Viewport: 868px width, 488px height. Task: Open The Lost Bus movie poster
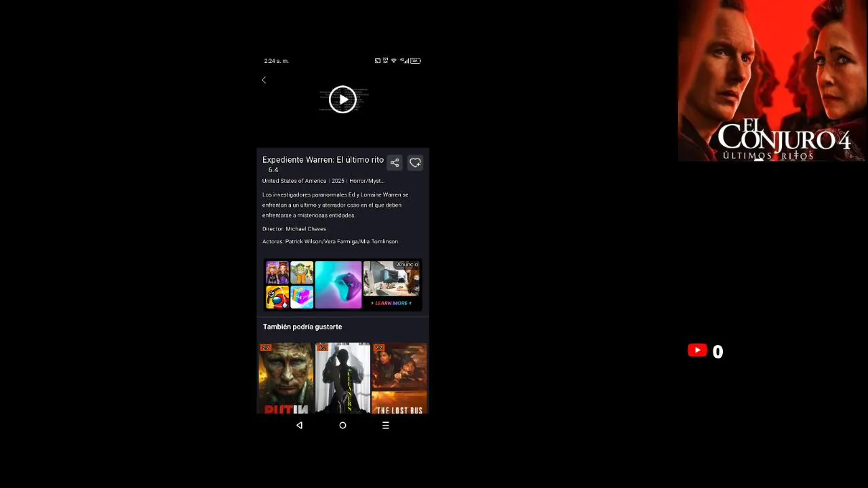pyautogui.click(x=399, y=379)
